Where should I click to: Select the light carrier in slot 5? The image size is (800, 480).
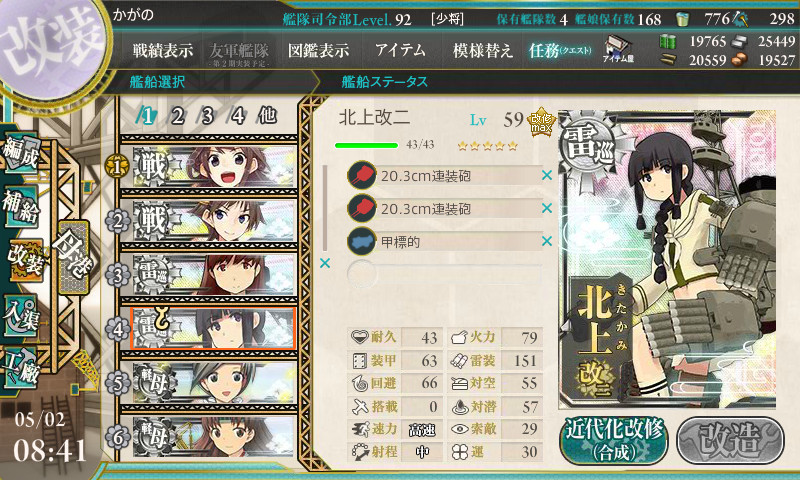tap(214, 383)
